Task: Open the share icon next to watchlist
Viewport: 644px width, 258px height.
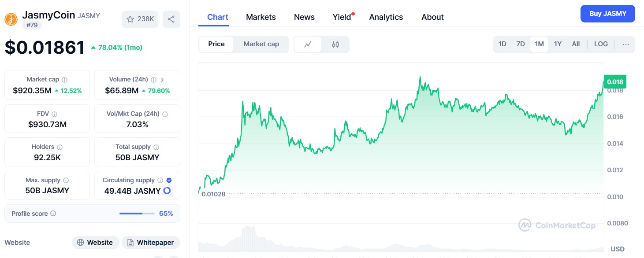Action: 171,19
